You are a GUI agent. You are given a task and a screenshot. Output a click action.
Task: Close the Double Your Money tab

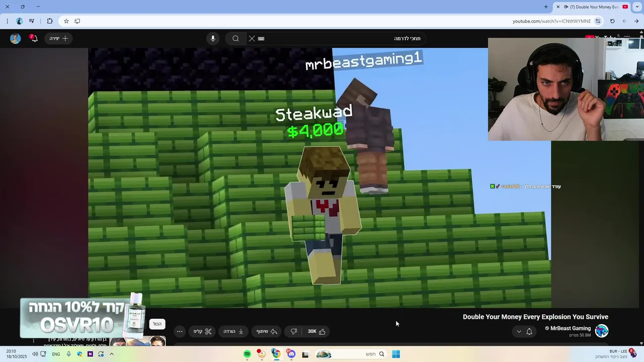click(x=557, y=7)
